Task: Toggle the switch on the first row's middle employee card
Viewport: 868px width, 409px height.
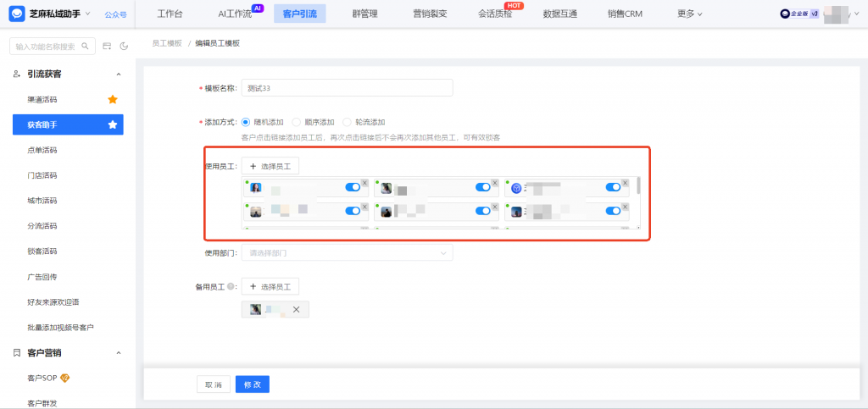Action: (483, 187)
